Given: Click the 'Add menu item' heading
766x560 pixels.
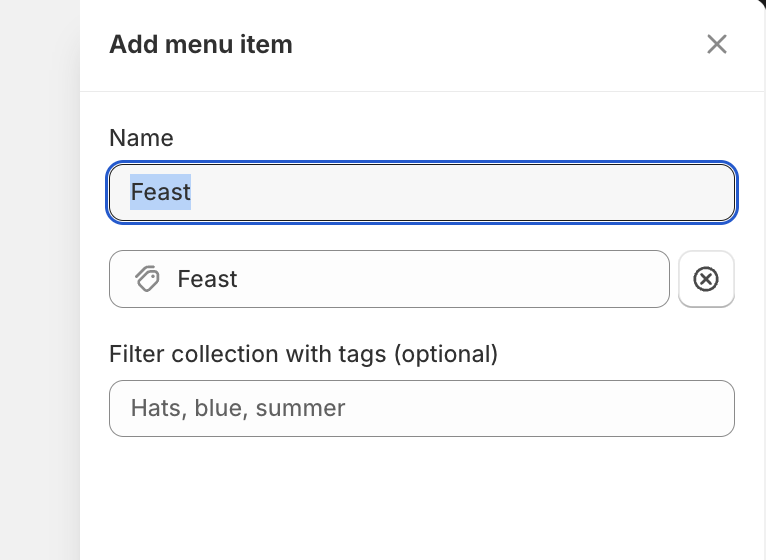Looking at the screenshot, I should (201, 44).
